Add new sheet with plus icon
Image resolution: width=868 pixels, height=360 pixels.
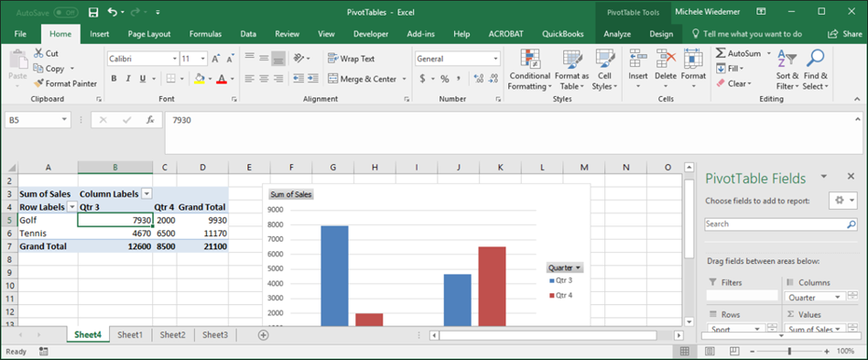tap(264, 334)
